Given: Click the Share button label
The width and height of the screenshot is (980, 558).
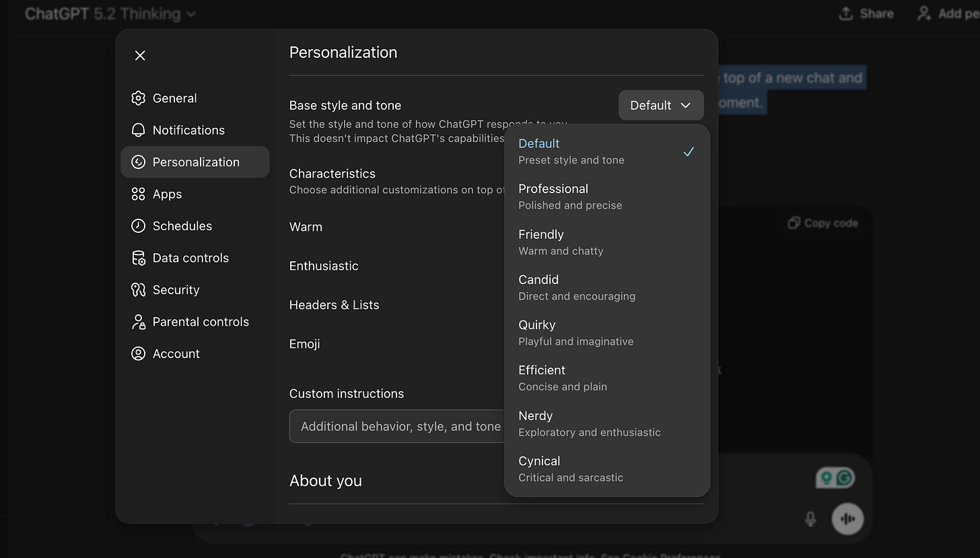Looking at the screenshot, I should (x=877, y=13).
